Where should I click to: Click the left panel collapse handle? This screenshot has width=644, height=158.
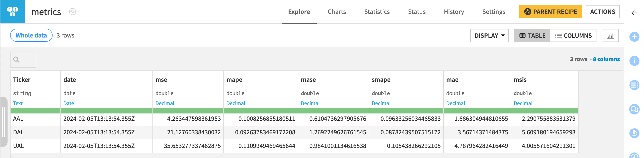tap(4, 122)
